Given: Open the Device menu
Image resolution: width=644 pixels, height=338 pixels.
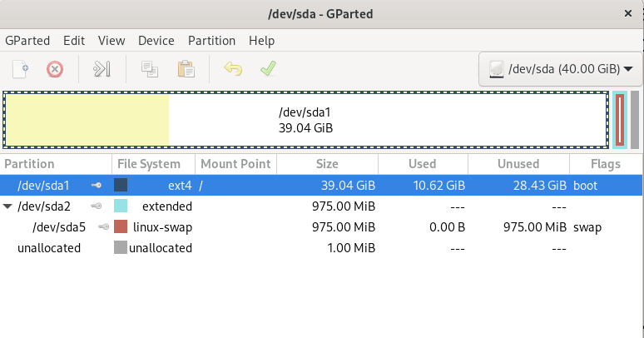Looking at the screenshot, I should point(156,41).
